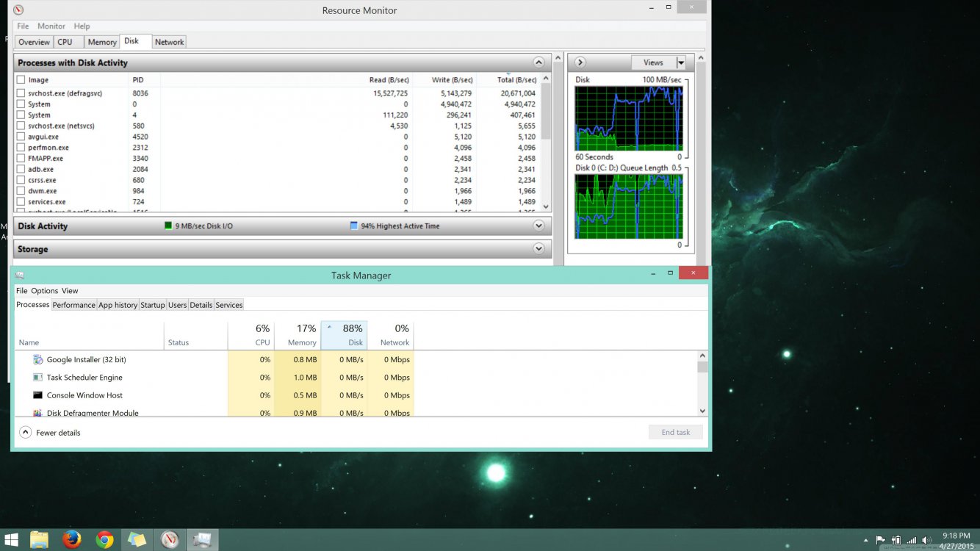This screenshot has height=551, width=980.
Task: Tick the System PID 4 checkbox
Action: (21, 115)
